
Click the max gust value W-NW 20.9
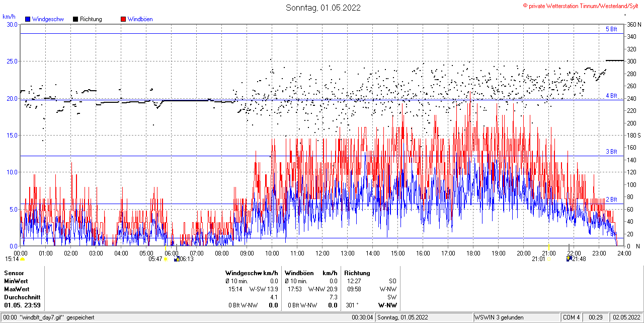tap(323, 289)
